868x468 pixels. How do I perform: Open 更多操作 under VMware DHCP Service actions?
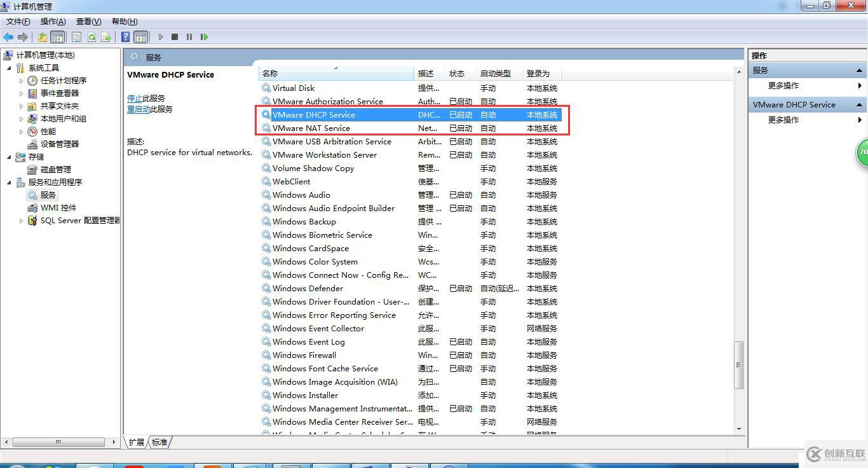click(x=783, y=120)
